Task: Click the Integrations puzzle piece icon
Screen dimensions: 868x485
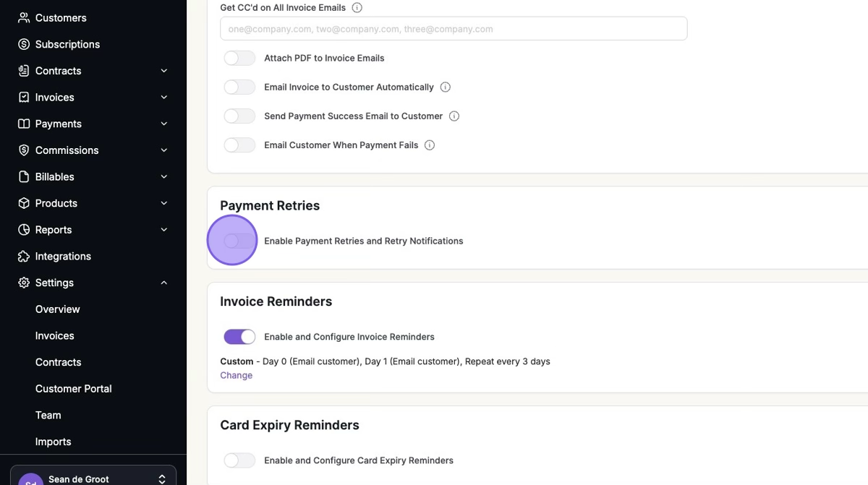Action: tap(24, 257)
